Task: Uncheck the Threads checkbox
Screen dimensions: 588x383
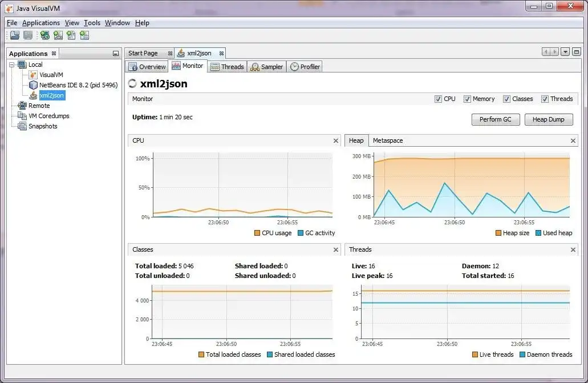Action: [545, 99]
